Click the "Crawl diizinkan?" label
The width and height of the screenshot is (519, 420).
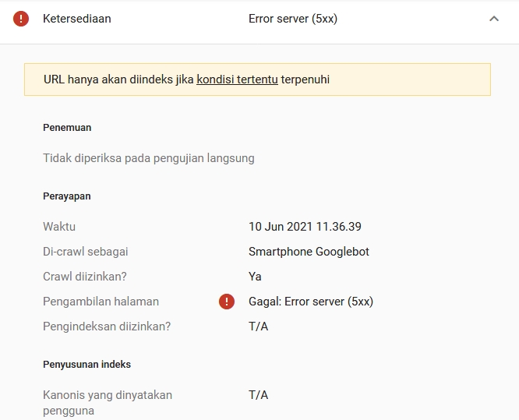pyautogui.click(x=85, y=277)
